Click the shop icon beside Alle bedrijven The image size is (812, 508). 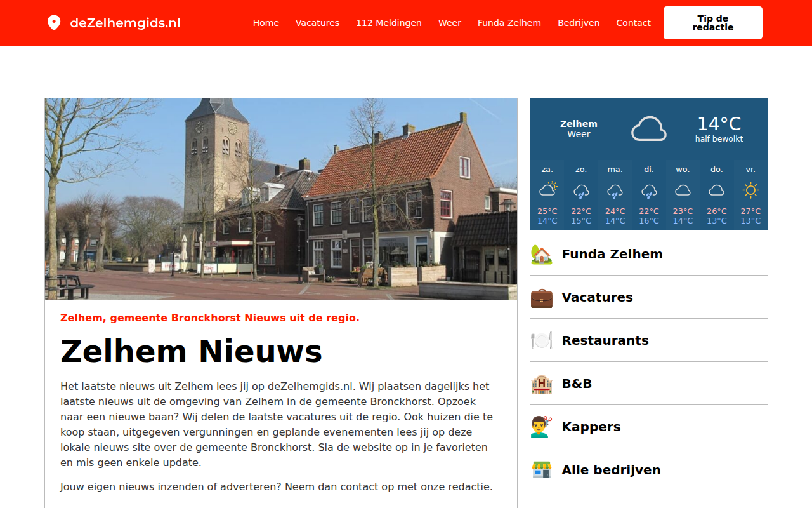[x=541, y=470]
